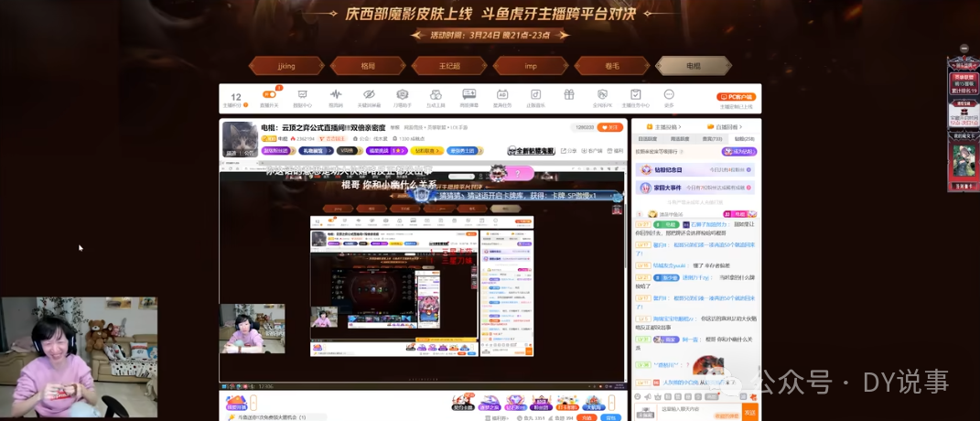Open the 钻粉纪念日 row
The width and height of the screenshot is (980, 421).
695,169
